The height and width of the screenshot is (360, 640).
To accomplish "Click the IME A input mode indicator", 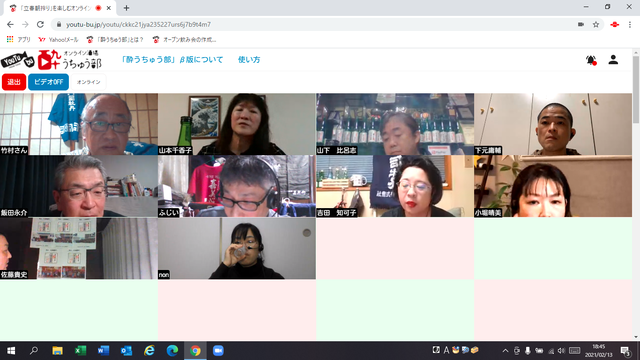I will pyautogui.click(x=446, y=350).
